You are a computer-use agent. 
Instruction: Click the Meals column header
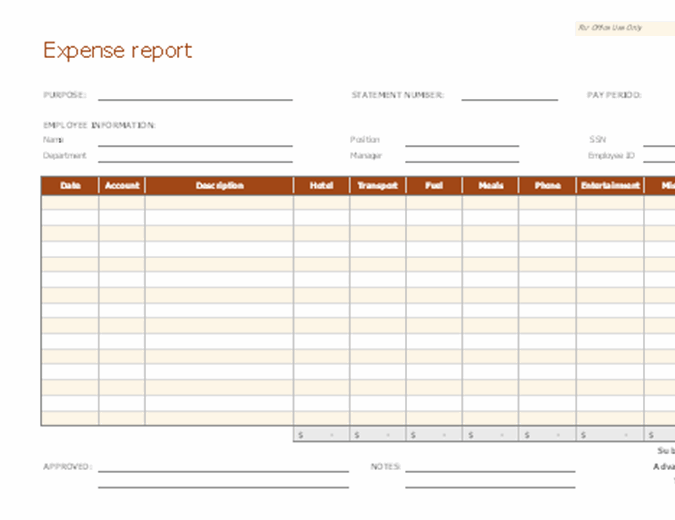click(x=490, y=185)
